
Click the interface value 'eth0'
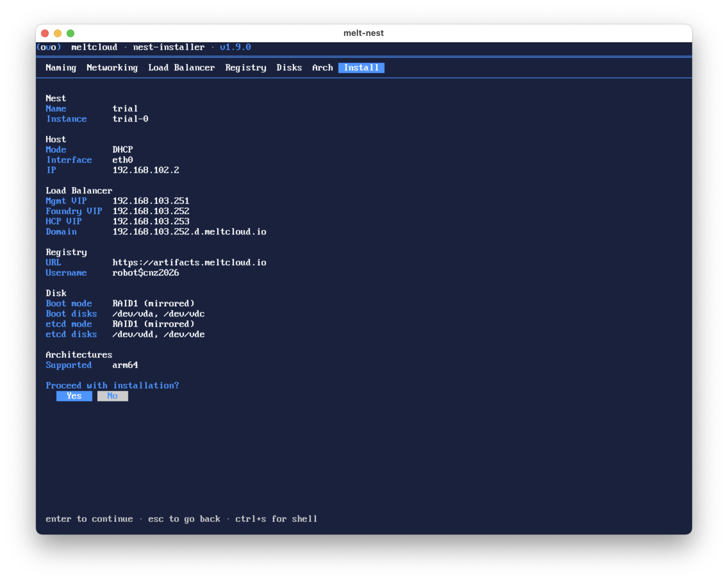[x=123, y=160]
